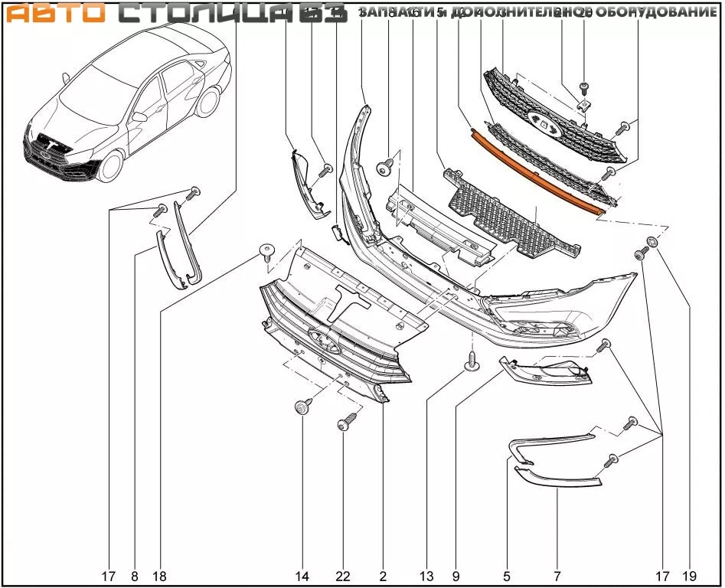Select the screw above number 14
Viewport: 725px width, 588px height.
(302, 407)
